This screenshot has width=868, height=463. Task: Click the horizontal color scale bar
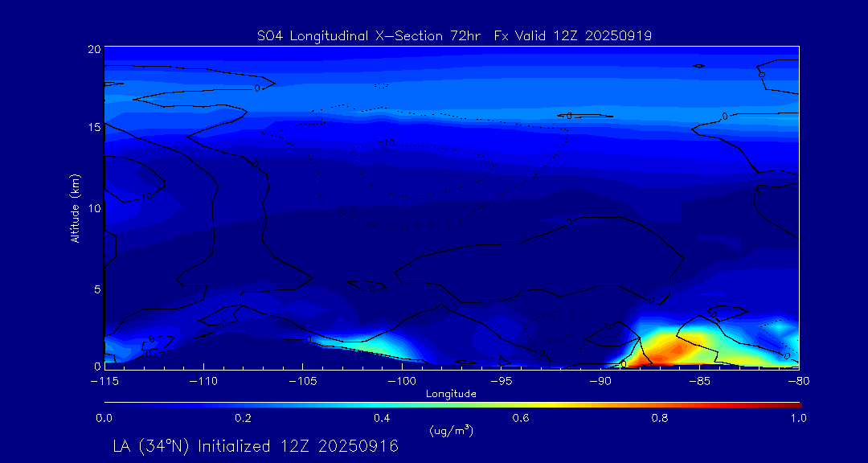click(452, 405)
